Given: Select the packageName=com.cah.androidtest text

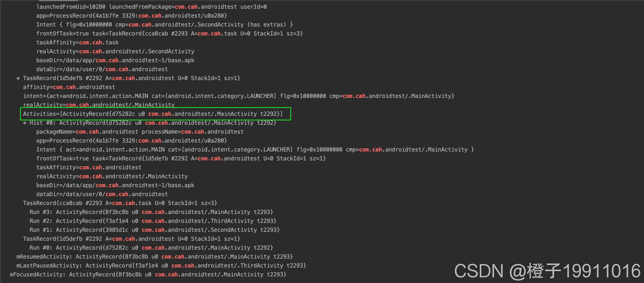Looking at the screenshot, I should 87,132.
